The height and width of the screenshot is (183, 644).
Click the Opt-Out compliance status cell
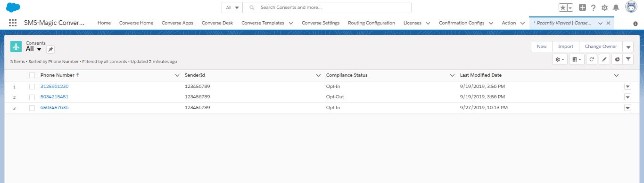click(335, 97)
